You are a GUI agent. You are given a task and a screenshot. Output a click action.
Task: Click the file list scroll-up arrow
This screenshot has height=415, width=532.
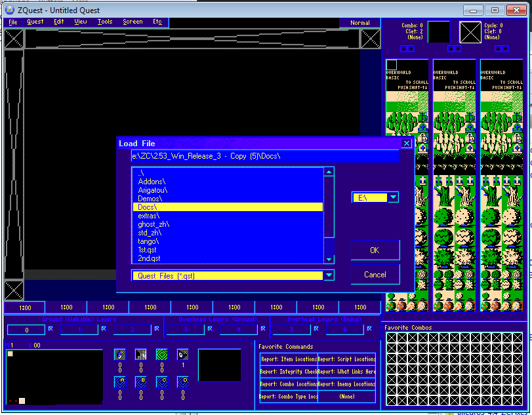tap(329, 172)
